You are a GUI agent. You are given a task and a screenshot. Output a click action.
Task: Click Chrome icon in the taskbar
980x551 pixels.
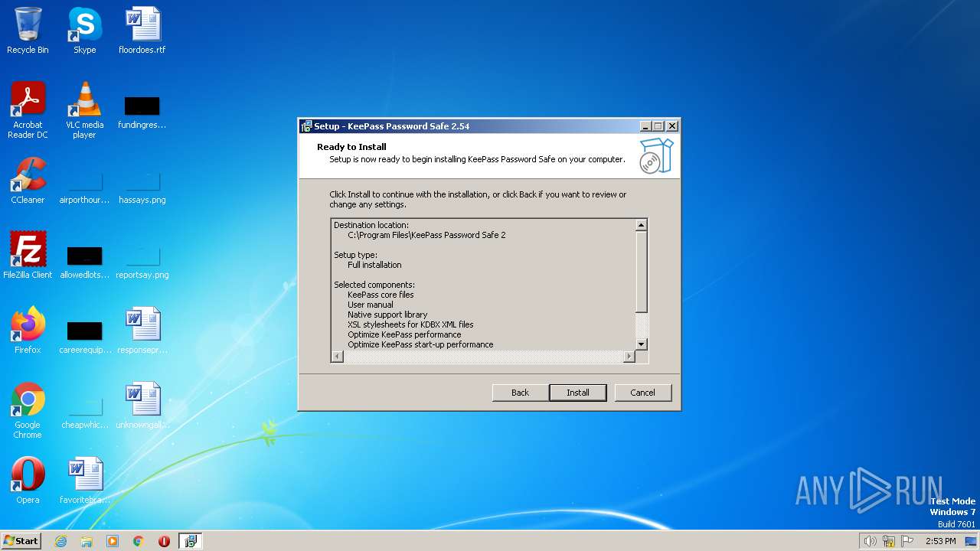tap(139, 541)
